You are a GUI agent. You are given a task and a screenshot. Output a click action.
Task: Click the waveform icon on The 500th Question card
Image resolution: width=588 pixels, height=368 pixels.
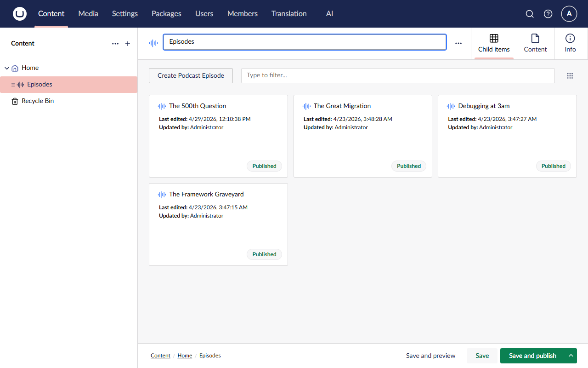tap(162, 106)
